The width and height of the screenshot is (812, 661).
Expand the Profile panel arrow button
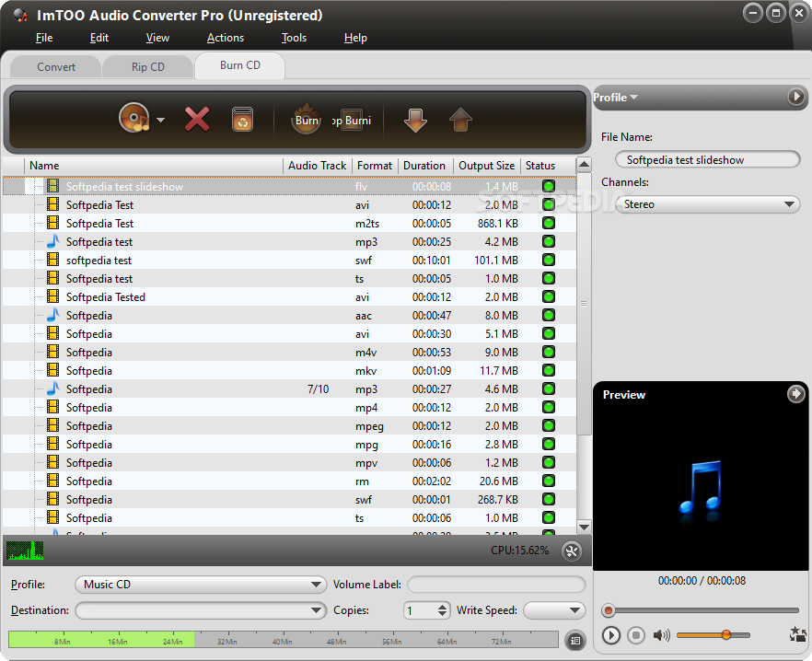pos(796,97)
